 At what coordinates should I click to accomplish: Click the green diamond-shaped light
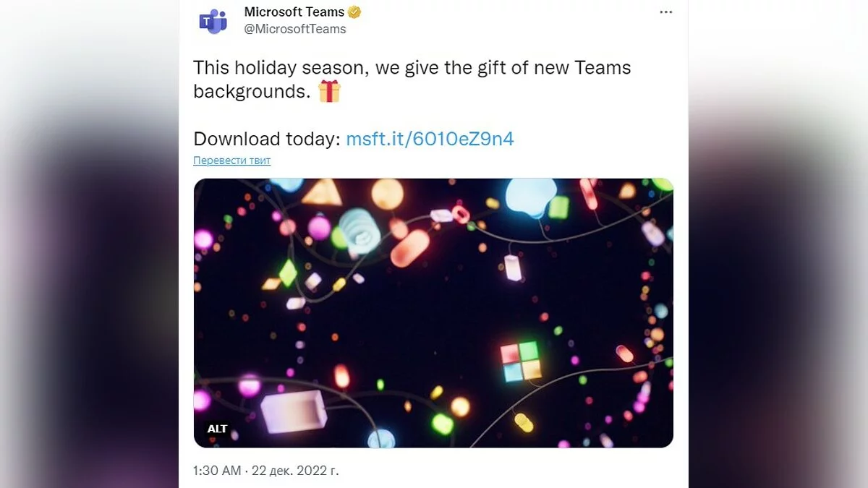tap(288, 273)
